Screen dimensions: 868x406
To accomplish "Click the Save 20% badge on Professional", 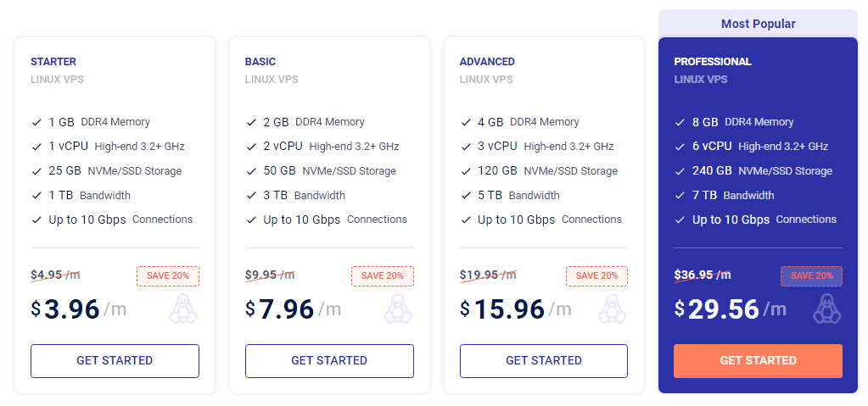I will [811, 276].
